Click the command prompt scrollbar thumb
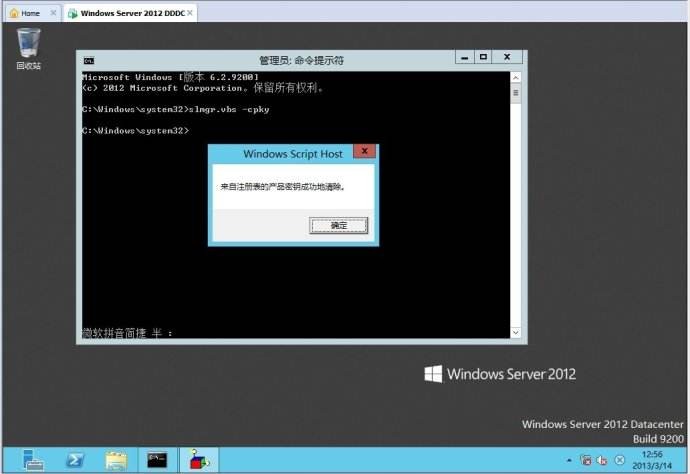This screenshot has width=690, height=474. [516, 93]
